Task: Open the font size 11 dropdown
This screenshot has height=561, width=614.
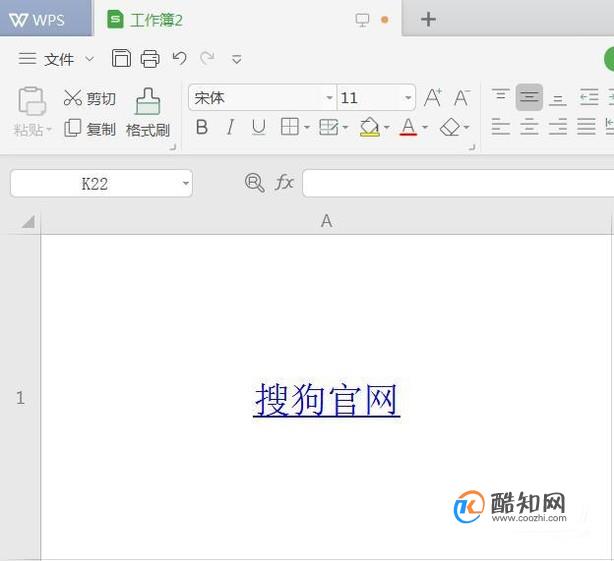Action: 408,97
